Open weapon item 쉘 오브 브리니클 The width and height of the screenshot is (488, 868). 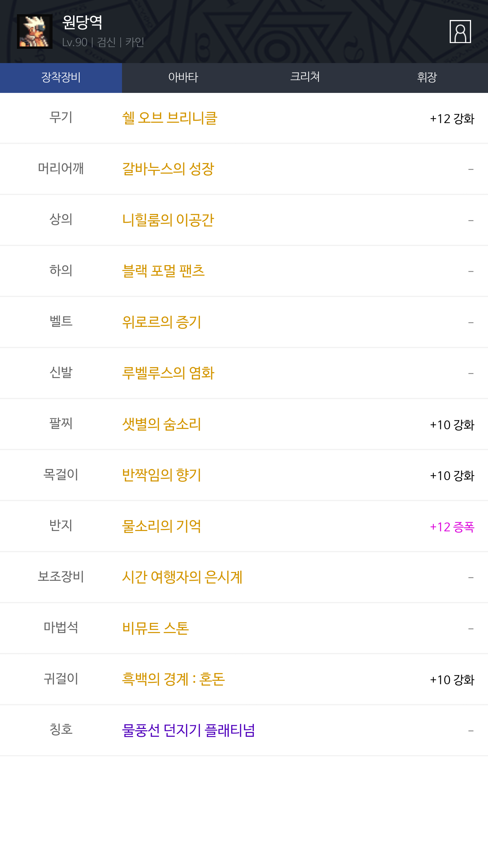click(x=170, y=118)
